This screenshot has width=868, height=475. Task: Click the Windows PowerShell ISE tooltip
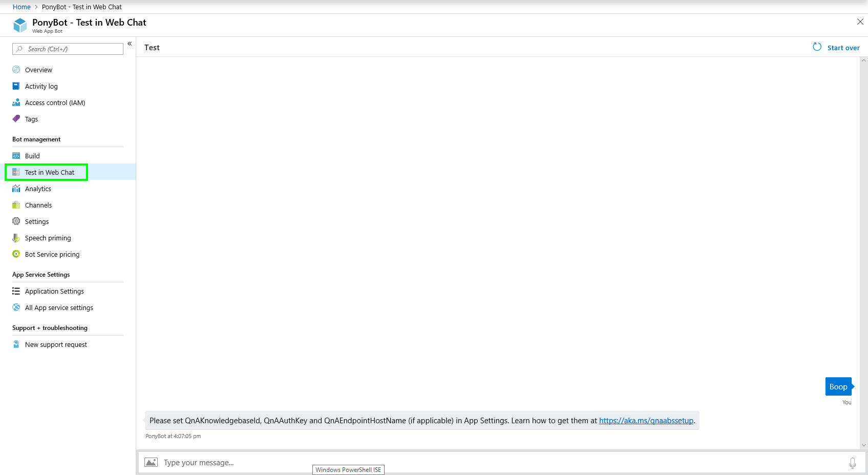(348, 470)
